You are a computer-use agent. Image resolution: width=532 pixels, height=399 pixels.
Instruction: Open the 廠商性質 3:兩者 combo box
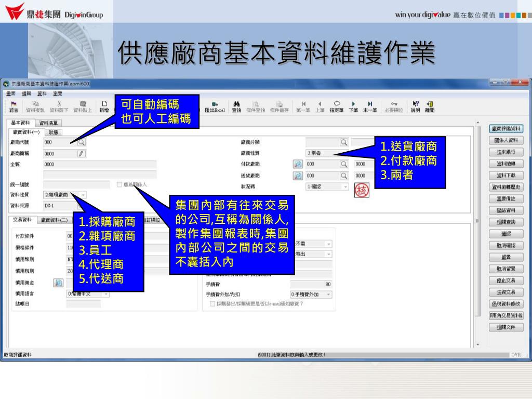(x=327, y=153)
